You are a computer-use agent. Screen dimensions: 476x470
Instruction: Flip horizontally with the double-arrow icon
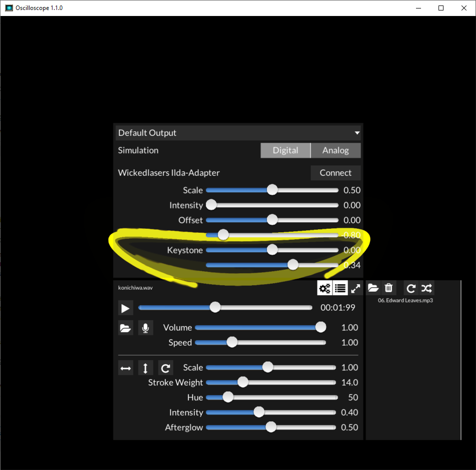125,368
